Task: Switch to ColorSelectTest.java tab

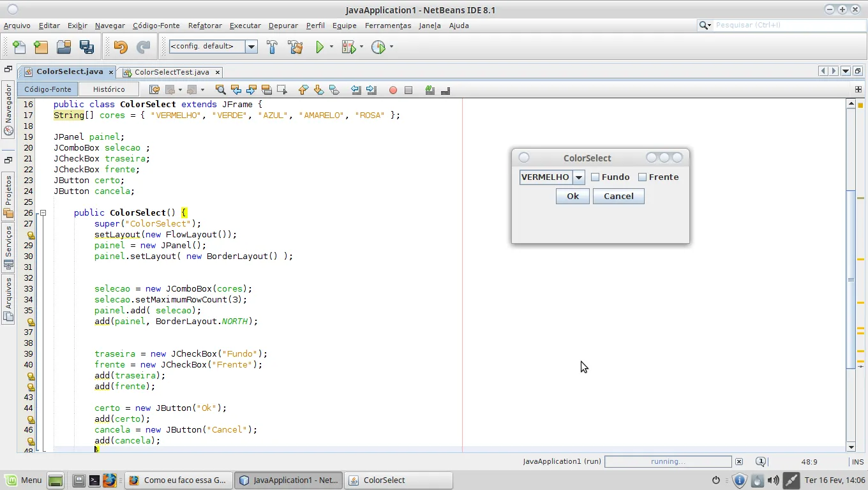Action: pos(171,72)
